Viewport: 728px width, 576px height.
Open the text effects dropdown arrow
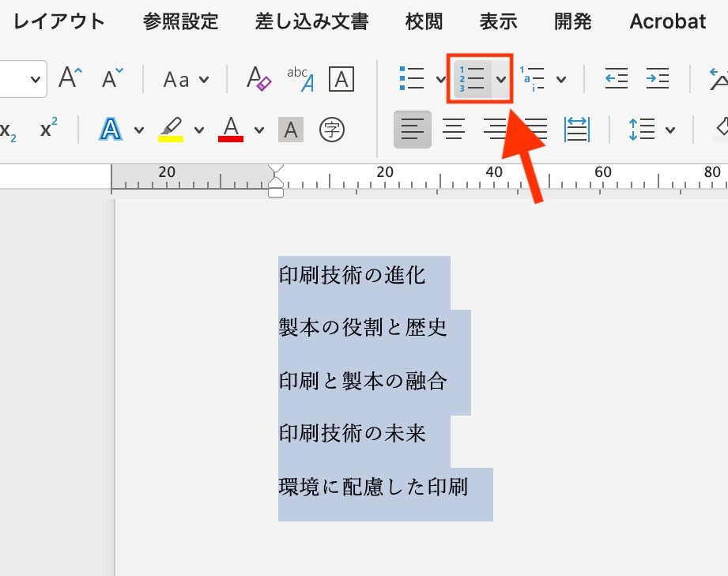pyautogui.click(x=139, y=130)
